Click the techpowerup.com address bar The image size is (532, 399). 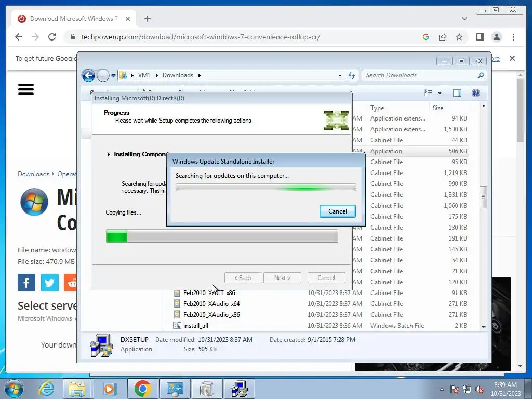coord(200,37)
